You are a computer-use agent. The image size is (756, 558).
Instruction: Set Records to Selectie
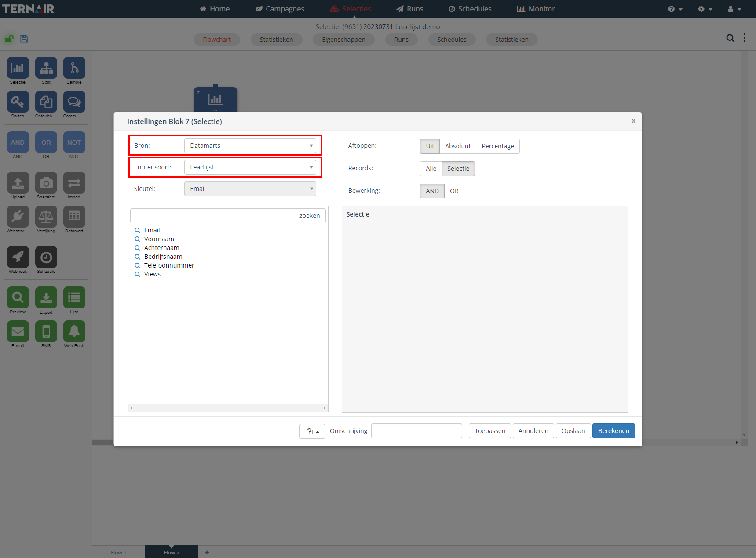458,169
